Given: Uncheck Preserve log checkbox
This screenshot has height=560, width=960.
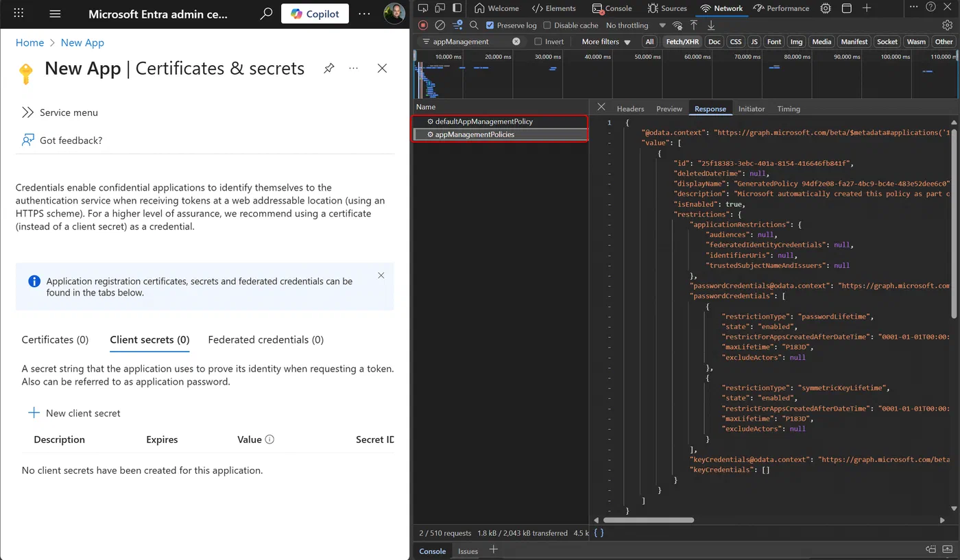Looking at the screenshot, I should click(x=490, y=25).
